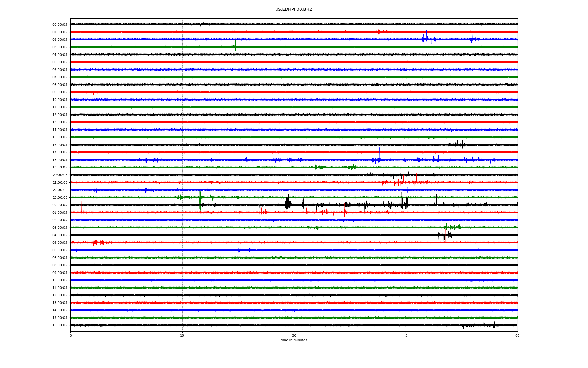Click the plot title US.EDHPI.00.BHZ
The image size is (588, 368).
[x=293, y=10]
